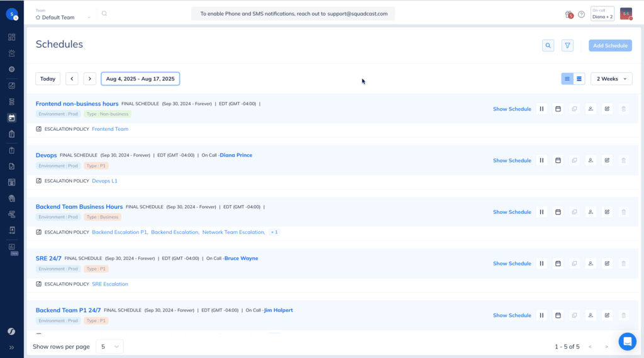644x358 pixels.
Task: Open on-call user Diana Prince
Action: tap(236, 155)
